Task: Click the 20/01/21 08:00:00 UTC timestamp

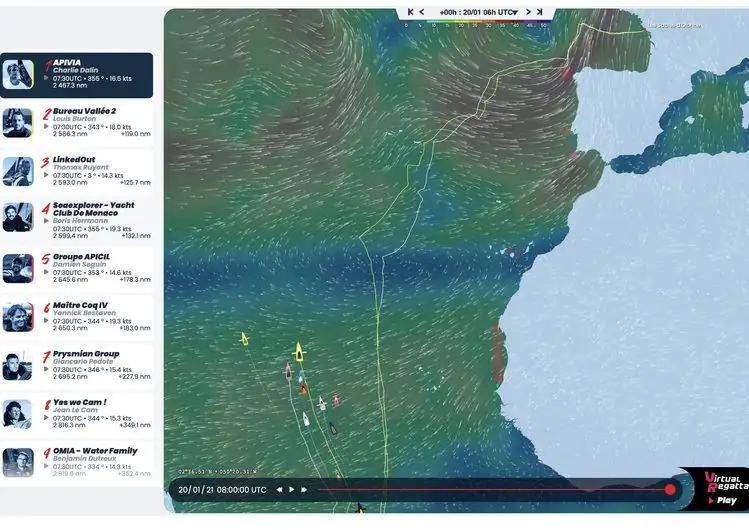Action: [223, 490]
